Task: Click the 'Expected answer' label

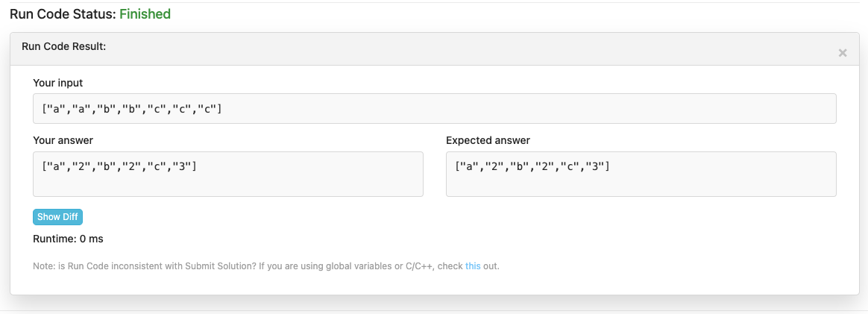Action: [x=488, y=141]
